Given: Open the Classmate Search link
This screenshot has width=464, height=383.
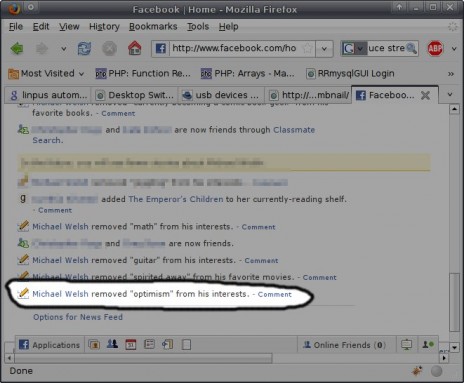Looking at the screenshot, I should click(294, 130).
